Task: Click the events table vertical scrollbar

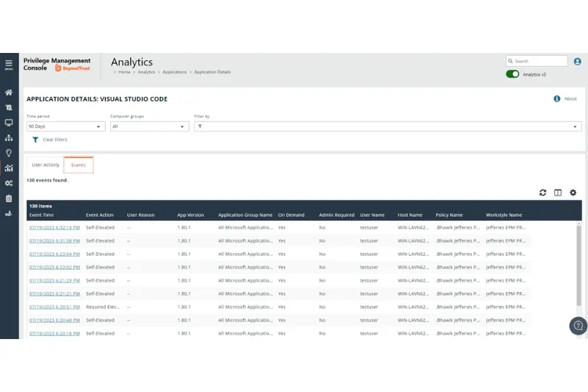Action: pos(578,265)
